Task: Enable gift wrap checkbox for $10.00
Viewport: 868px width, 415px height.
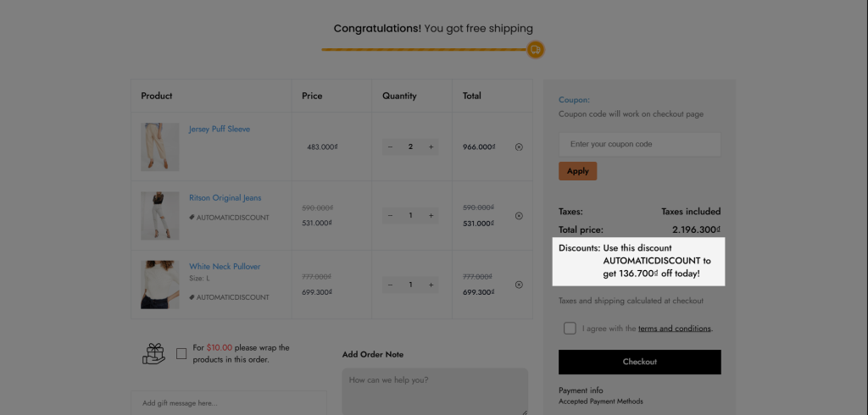Action: pos(181,353)
